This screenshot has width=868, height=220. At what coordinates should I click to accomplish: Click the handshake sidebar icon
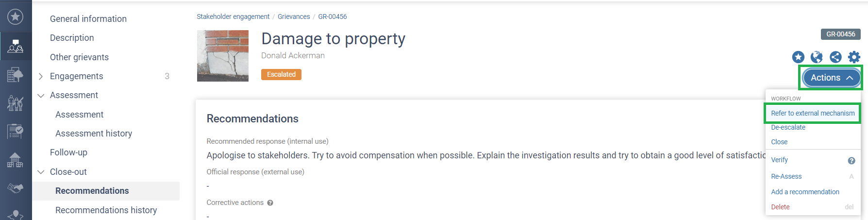click(x=16, y=188)
